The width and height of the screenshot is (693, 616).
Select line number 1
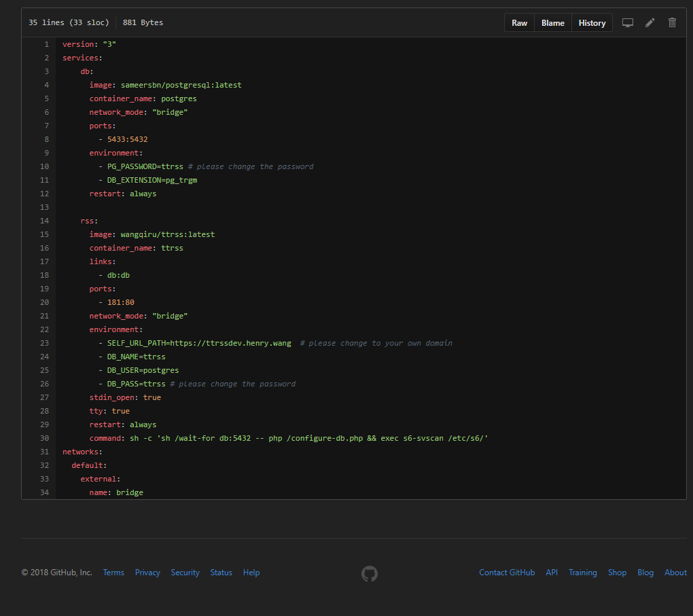[46, 44]
